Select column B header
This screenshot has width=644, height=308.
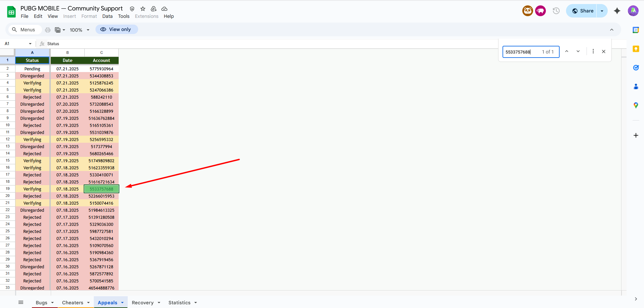click(68, 53)
